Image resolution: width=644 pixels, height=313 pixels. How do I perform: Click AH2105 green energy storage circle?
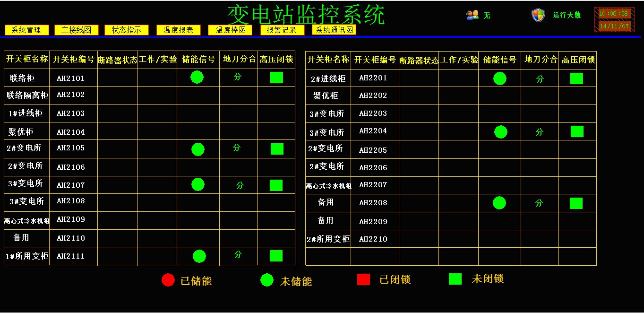click(x=198, y=149)
